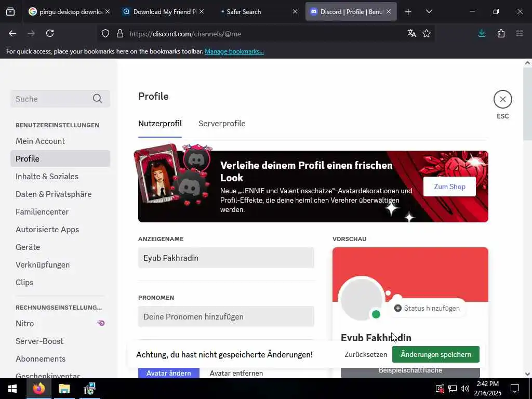Screen dimensions: 532x399
Task: Reload the Discord page
Action: (x=50, y=33)
